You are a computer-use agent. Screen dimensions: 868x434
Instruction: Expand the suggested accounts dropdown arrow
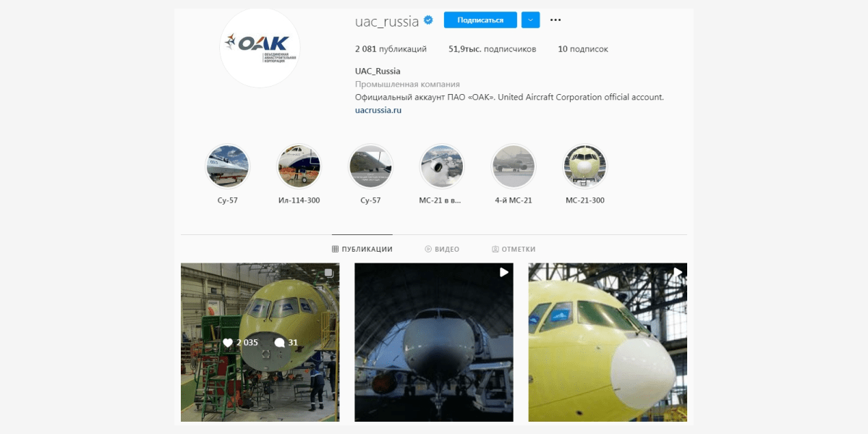point(530,20)
